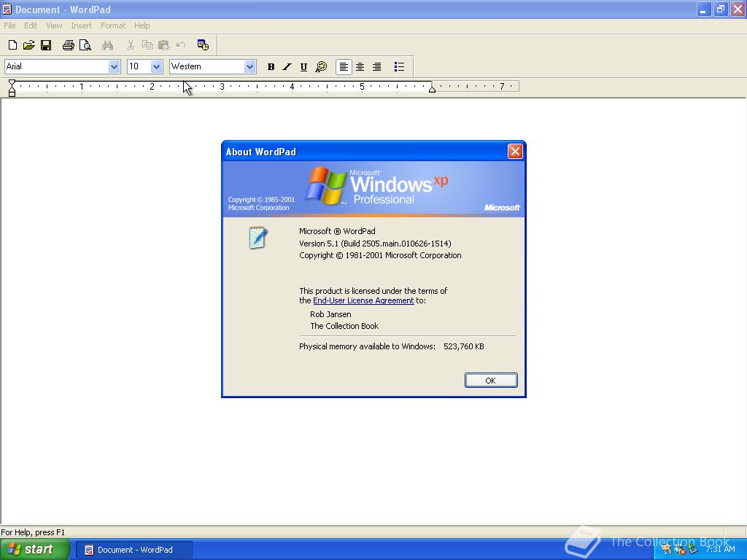747x560 pixels.
Task: Click the taskbar clock showing 7:31 AM
Action: click(720, 550)
